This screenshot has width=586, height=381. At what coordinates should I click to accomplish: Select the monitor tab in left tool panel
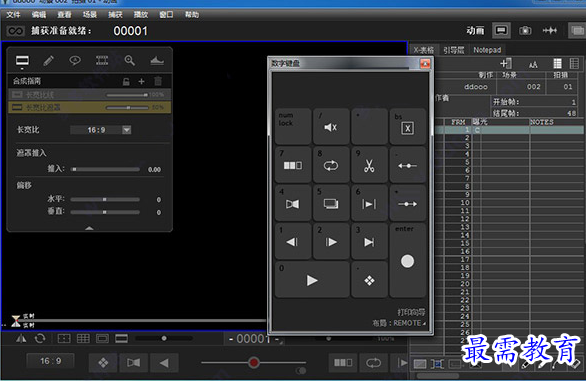(x=22, y=60)
